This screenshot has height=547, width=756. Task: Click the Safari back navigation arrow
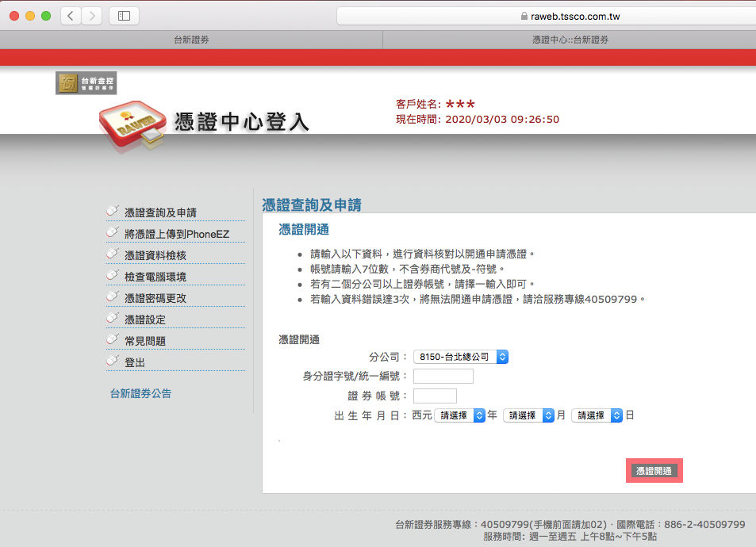tap(71, 15)
